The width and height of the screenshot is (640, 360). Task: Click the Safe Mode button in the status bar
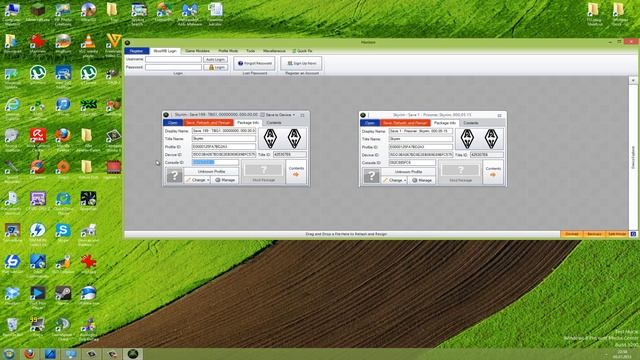point(617,234)
